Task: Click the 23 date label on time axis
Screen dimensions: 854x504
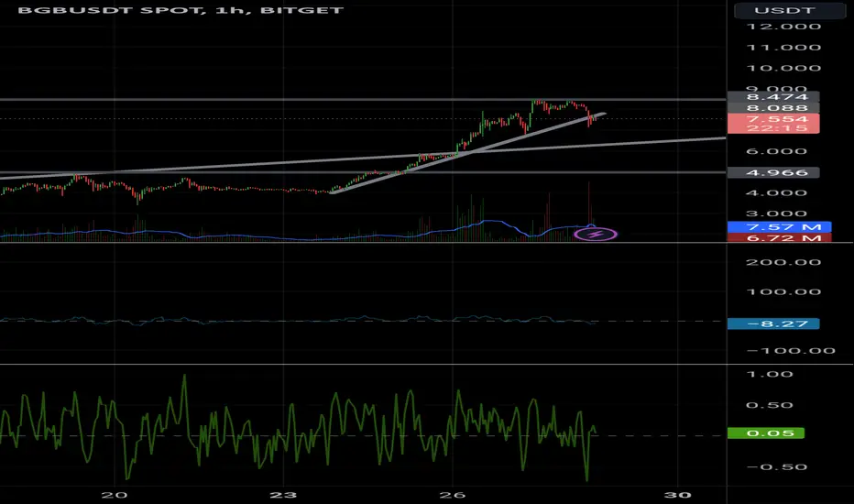Action: click(x=283, y=495)
